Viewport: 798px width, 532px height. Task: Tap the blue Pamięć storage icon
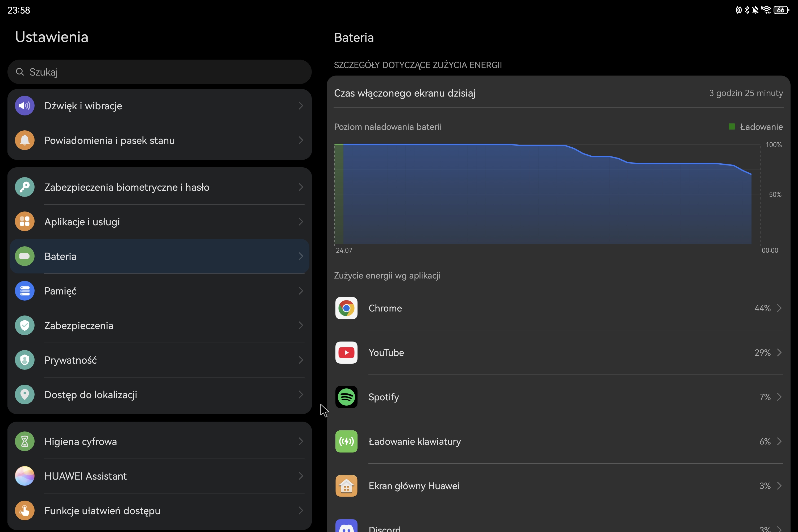(x=25, y=291)
